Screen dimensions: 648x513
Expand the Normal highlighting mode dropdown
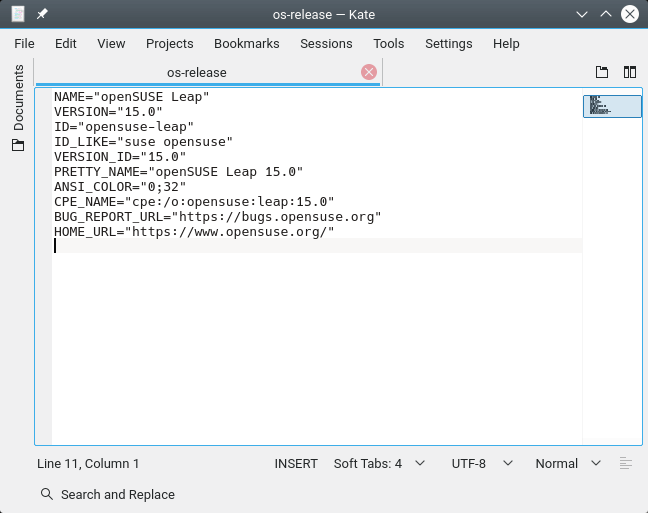point(567,463)
